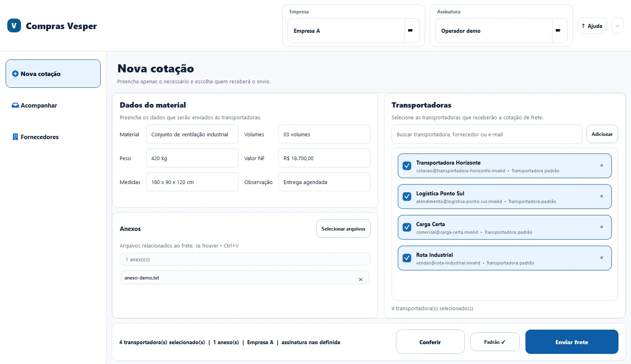631x364 pixels.
Task: Click the atendimento@logistica-ponto-sul.invalid email text
Action: (x=459, y=201)
